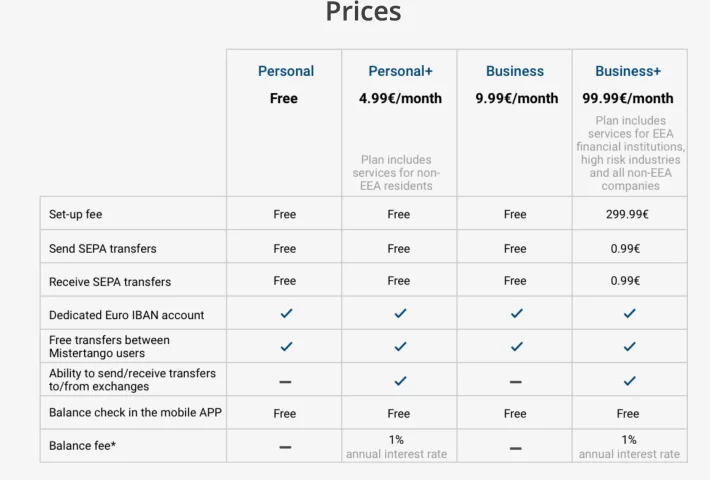Click the 99.99€/month price text
Image resolution: width=710 pixels, height=480 pixels.
click(x=628, y=98)
